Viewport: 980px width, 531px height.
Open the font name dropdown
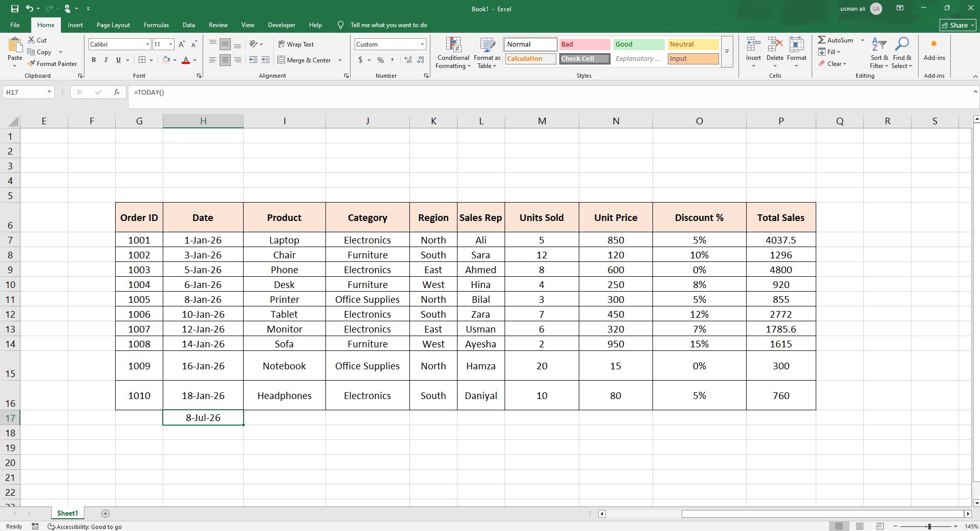pyautogui.click(x=148, y=45)
